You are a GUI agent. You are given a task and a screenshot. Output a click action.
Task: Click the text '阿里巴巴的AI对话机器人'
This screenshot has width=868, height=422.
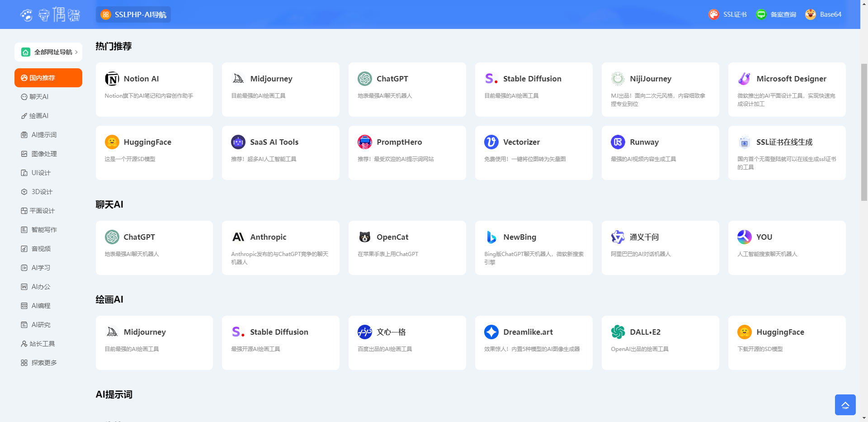click(641, 254)
